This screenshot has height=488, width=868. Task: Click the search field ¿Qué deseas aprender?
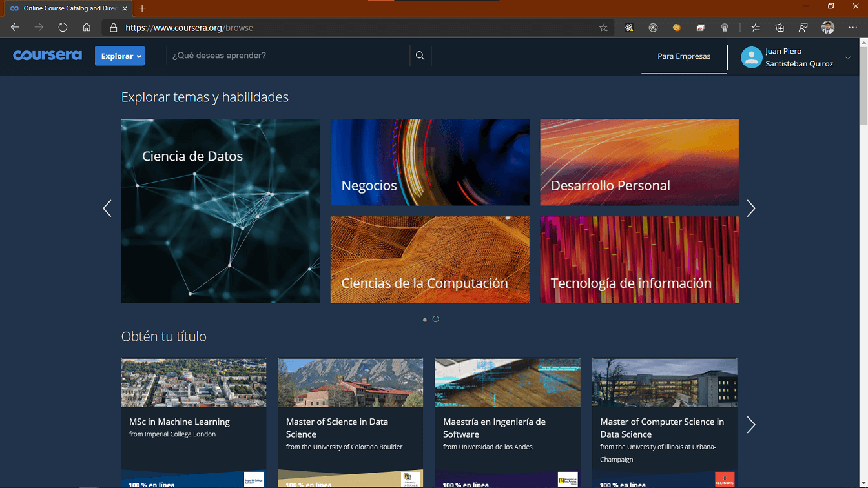coord(288,56)
